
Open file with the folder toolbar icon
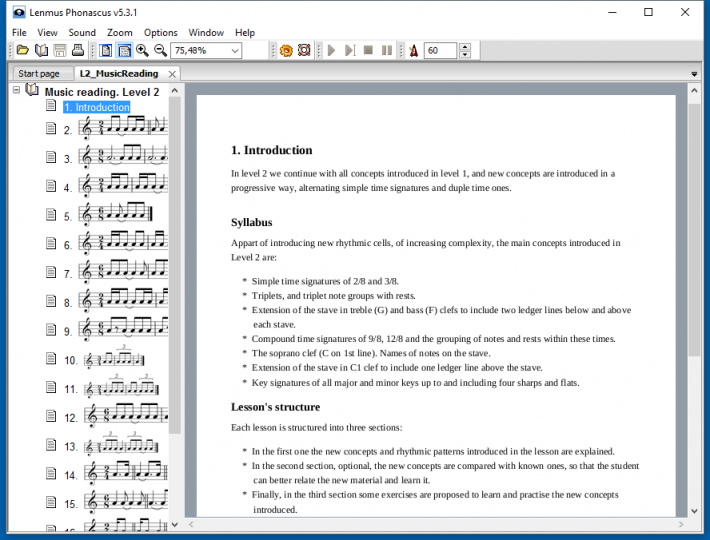(22, 50)
